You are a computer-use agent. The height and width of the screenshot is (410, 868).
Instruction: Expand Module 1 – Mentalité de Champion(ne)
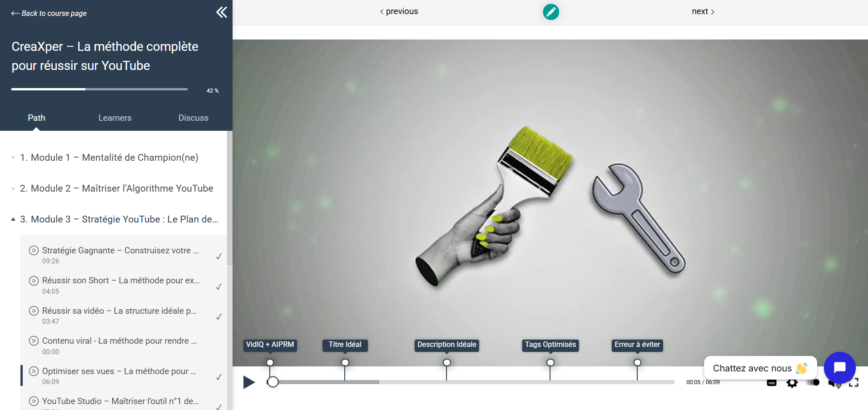point(109,158)
